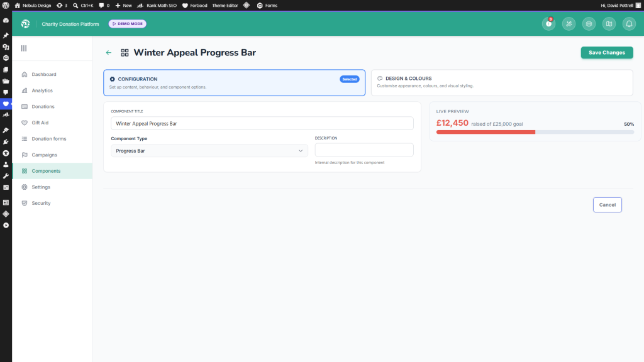
Task: Open Components in the sidebar
Action: (52, 171)
